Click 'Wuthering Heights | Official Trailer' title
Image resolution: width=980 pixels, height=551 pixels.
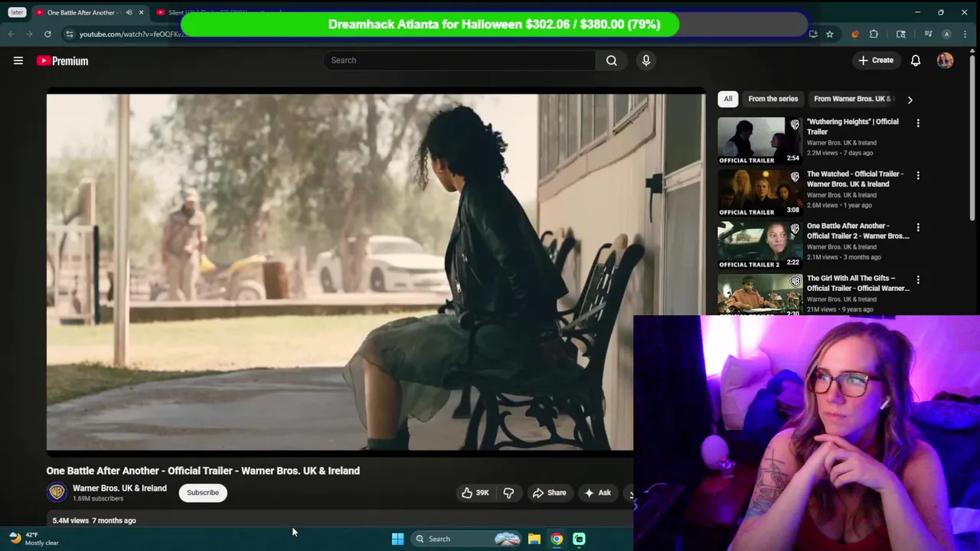click(853, 126)
